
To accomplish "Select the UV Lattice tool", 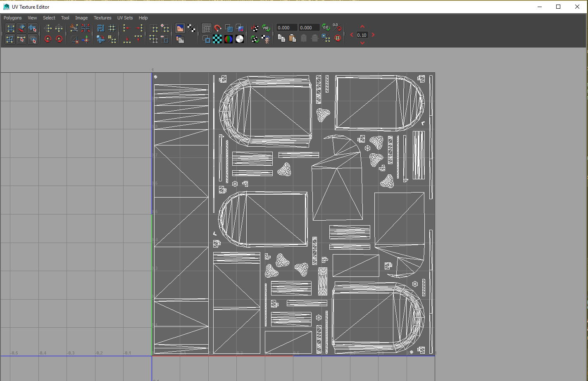I will [x=11, y=28].
